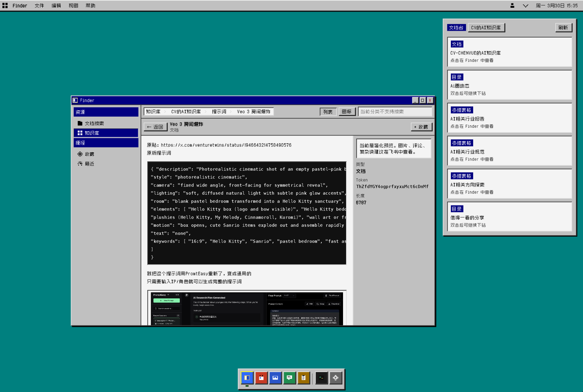Open the Finder app in the dock
This screenshot has width=583, height=392.
click(247, 377)
